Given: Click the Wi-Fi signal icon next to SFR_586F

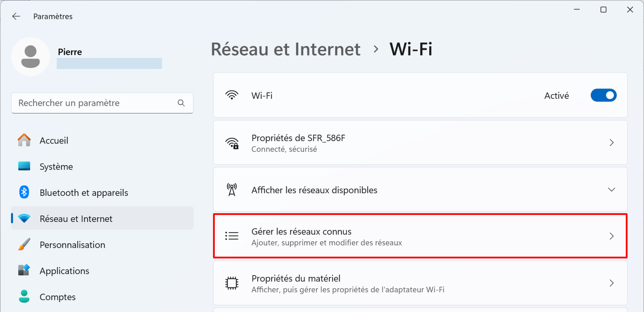Looking at the screenshot, I should click(232, 142).
